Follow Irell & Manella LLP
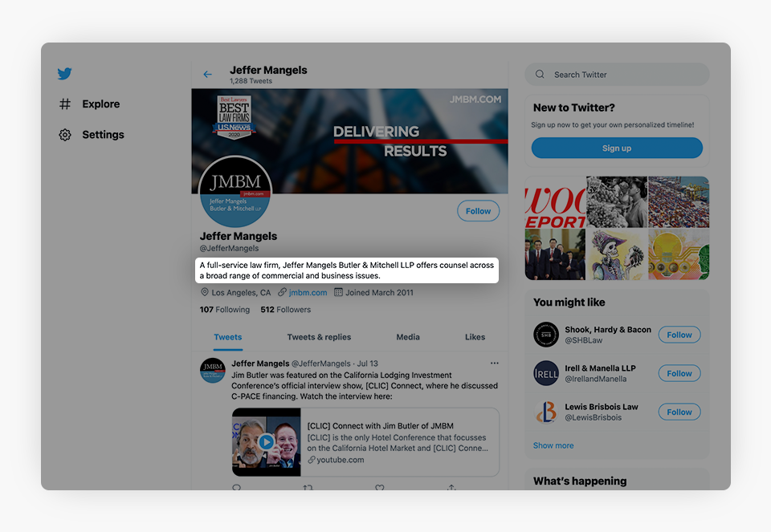 (x=679, y=373)
